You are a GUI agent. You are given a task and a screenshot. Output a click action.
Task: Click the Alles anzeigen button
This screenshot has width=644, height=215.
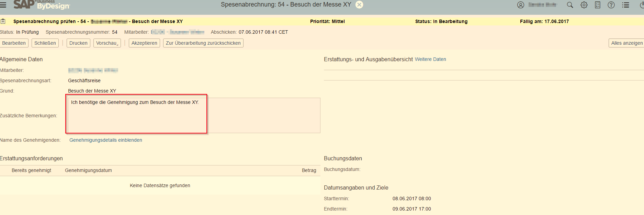626,43
